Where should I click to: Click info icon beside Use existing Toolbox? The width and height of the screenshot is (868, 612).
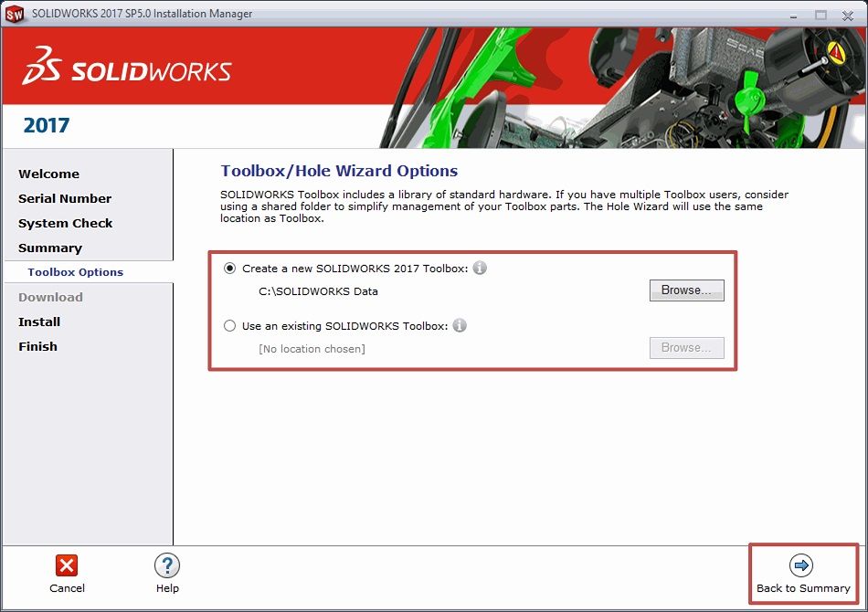pos(460,325)
